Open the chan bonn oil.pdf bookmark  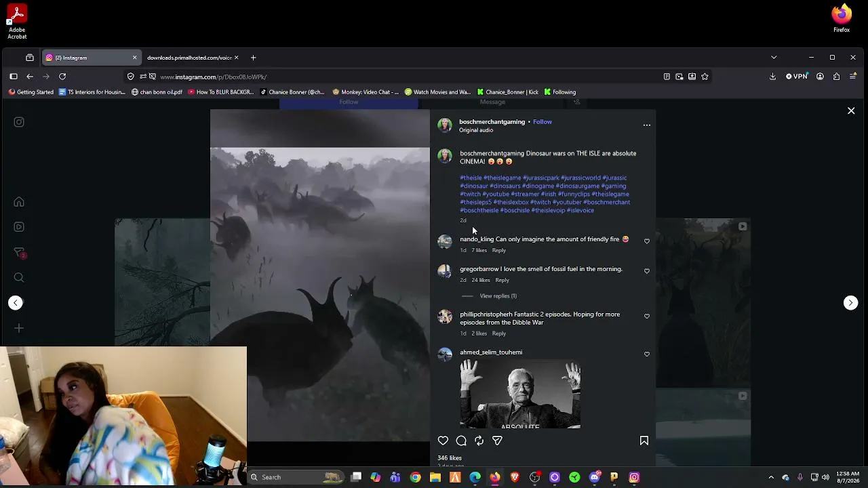click(157, 92)
